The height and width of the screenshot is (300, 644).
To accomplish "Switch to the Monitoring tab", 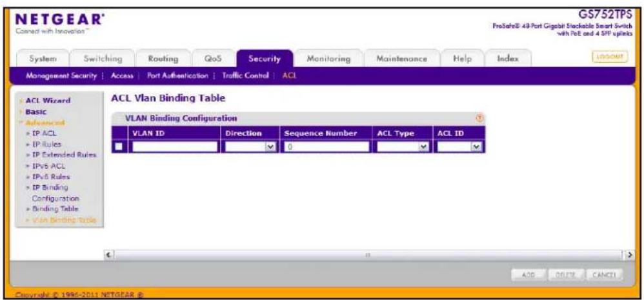I will [328, 59].
